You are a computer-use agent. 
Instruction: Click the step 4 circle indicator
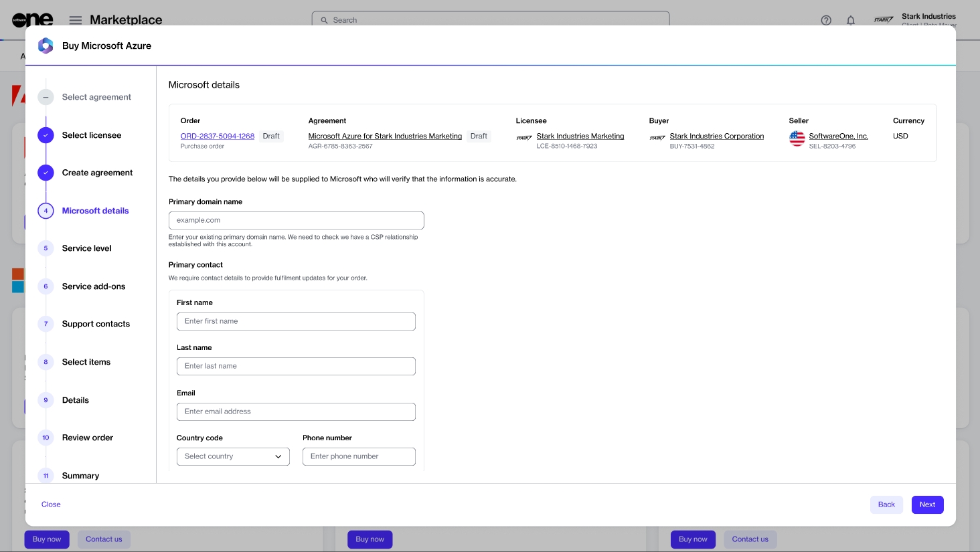click(x=46, y=211)
